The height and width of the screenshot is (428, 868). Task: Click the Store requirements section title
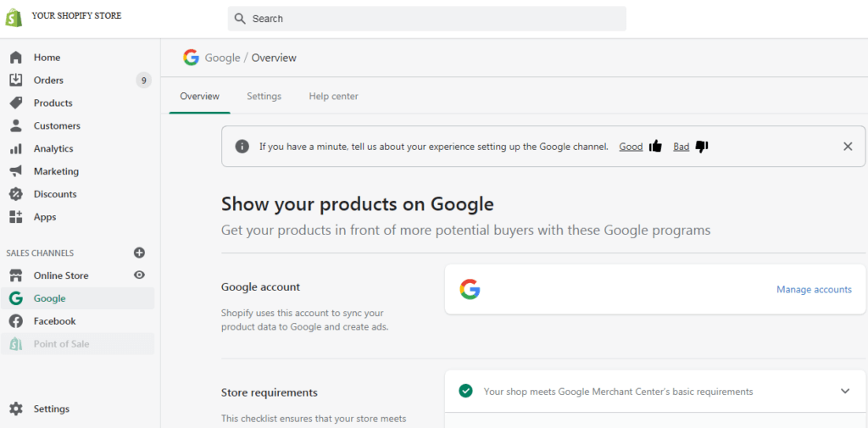point(269,392)
